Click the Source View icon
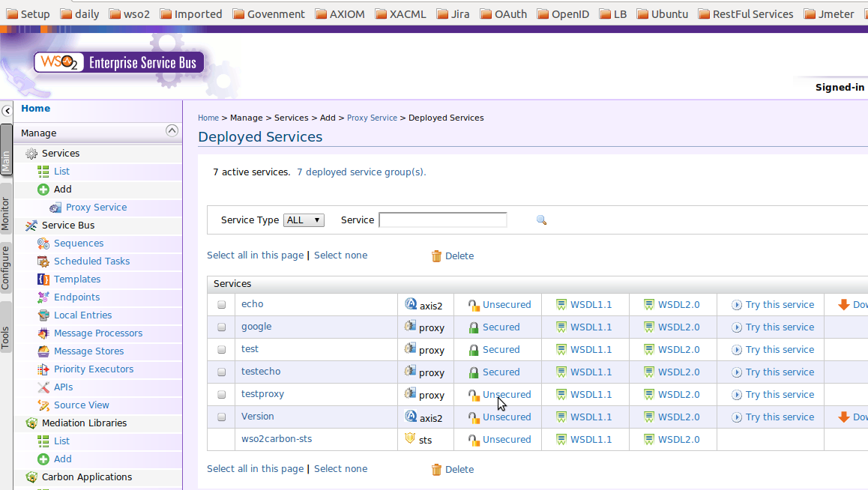The height and width of the screenshot is (490, 868). click(x=43, y=405)
